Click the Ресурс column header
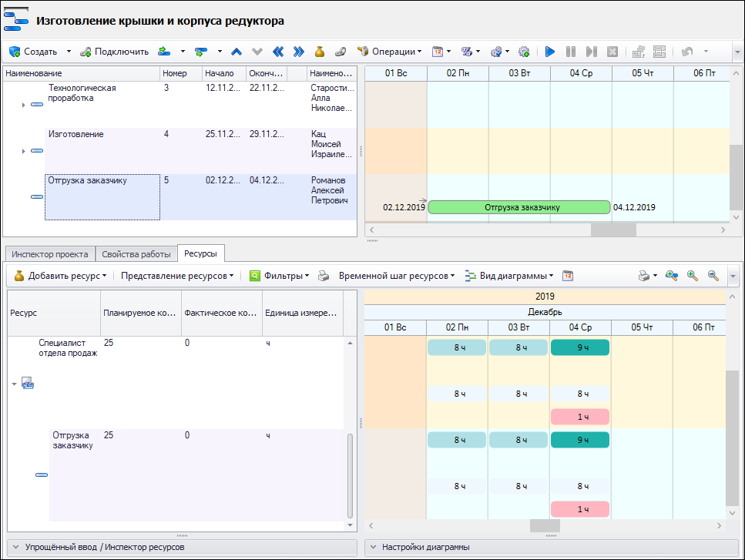This screenshot has width=745, height=560. click(x=54, y=313)
